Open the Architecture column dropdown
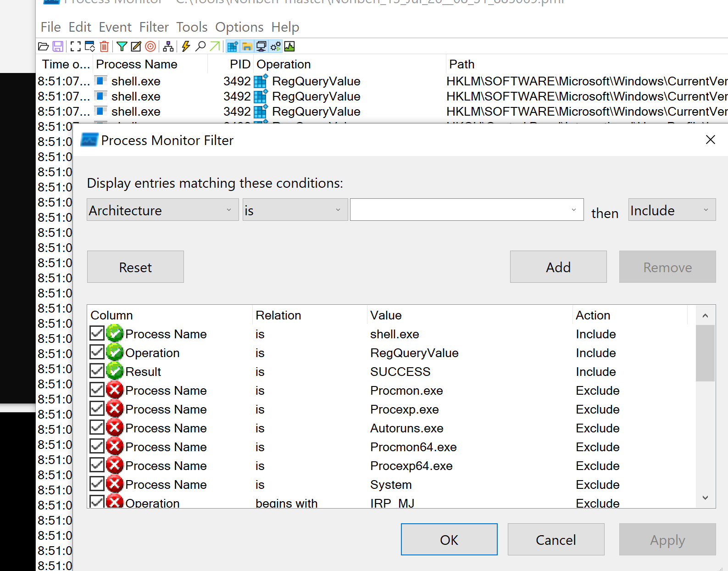The width and height of the screenshot is (728, 571). (x=163, y=210)
